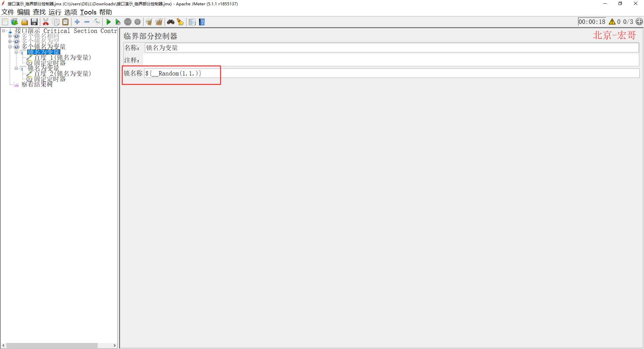This screenshot has height=349, width=644.
Task: Click the thread status globe icon
Action: [x=639, y=21]
